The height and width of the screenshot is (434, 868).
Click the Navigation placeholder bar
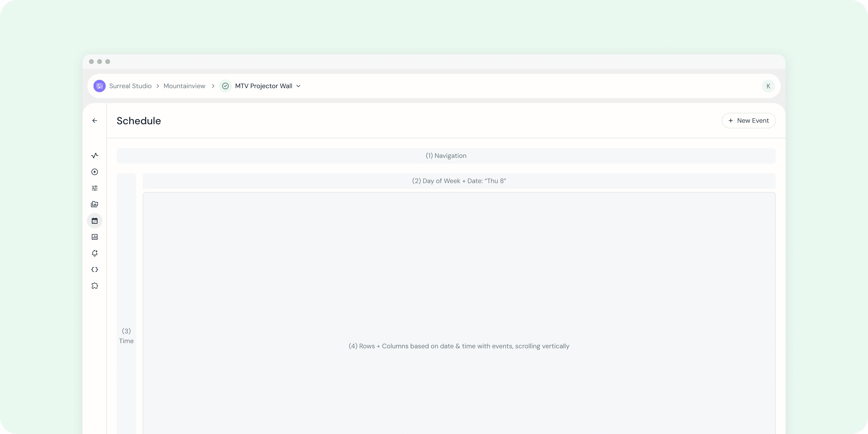click(446, 156)
